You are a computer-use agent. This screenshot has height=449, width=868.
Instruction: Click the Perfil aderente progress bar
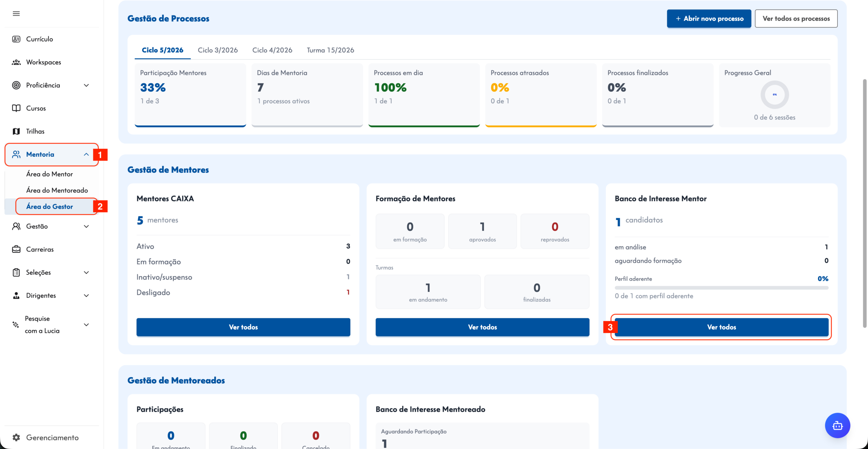722,288
